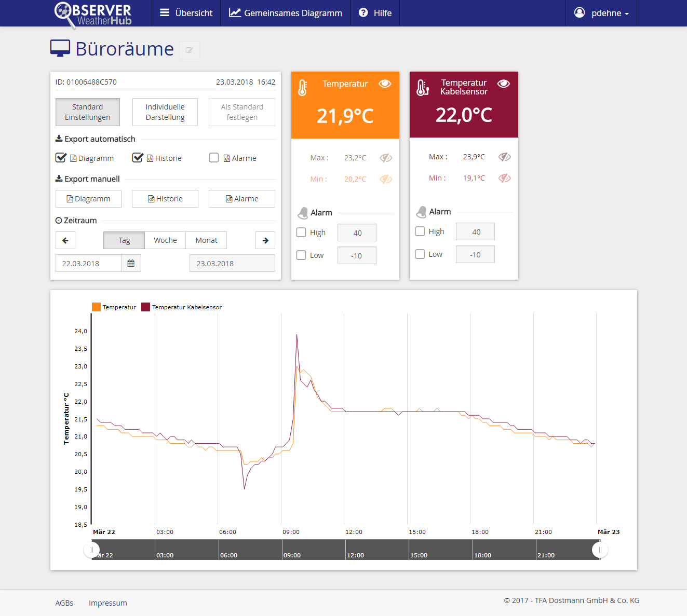Viewport: 687px width, 616px height.
Task: Enable automatic Alarme export checkbox
Action: click(x=214, y=158)
